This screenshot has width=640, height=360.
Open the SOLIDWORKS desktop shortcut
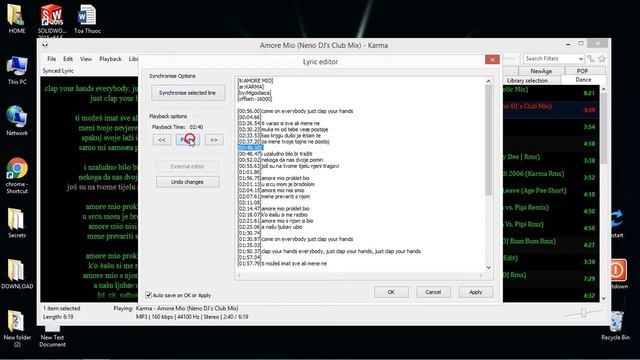tap(52, 20)
